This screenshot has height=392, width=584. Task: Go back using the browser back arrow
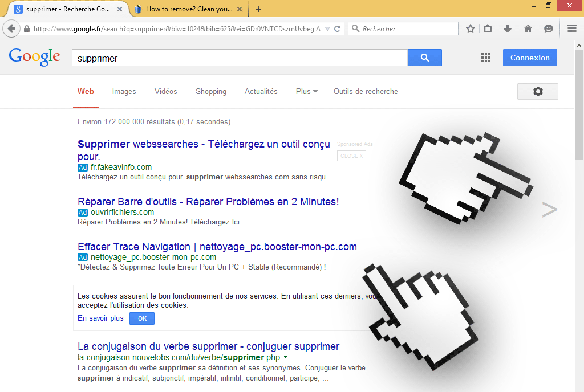(11, 28)
